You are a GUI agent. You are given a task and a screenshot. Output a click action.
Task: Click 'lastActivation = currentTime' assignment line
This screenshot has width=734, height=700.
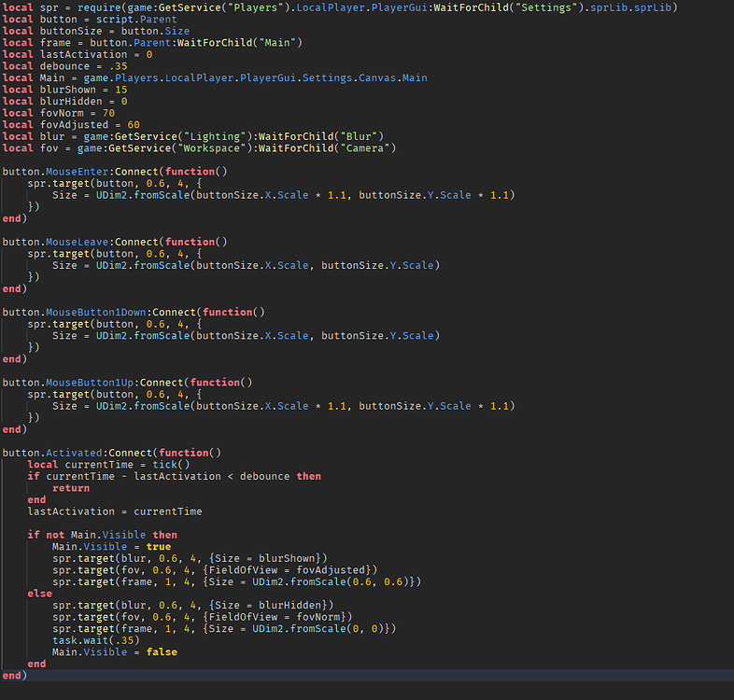115,511
